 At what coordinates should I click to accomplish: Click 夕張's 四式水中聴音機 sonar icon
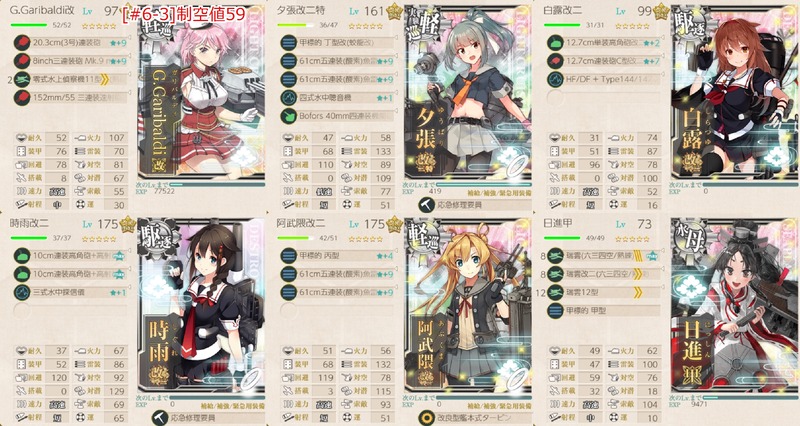coord(289,97)
